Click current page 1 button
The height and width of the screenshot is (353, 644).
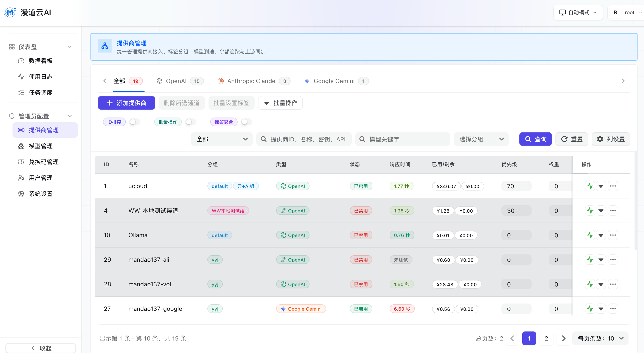click(529, 338)
